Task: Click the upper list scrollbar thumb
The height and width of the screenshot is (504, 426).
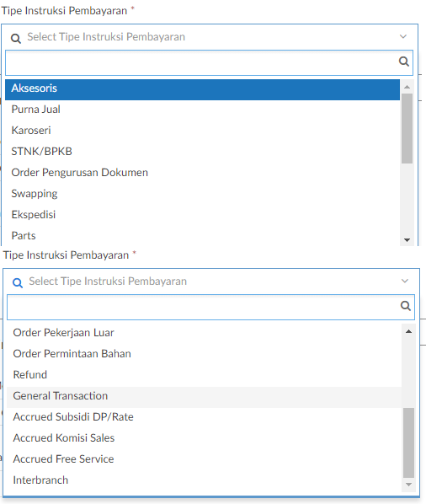Action: point(407,129)
